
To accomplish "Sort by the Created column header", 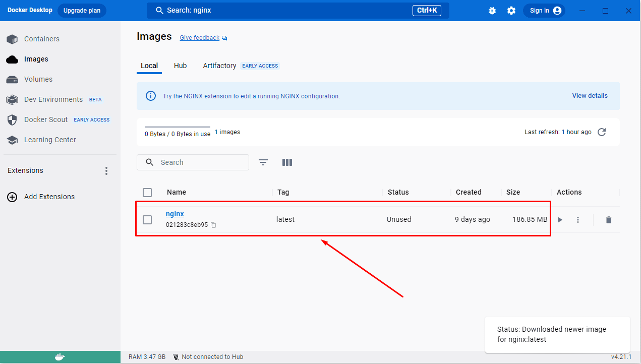I will [x=469, y=192].
